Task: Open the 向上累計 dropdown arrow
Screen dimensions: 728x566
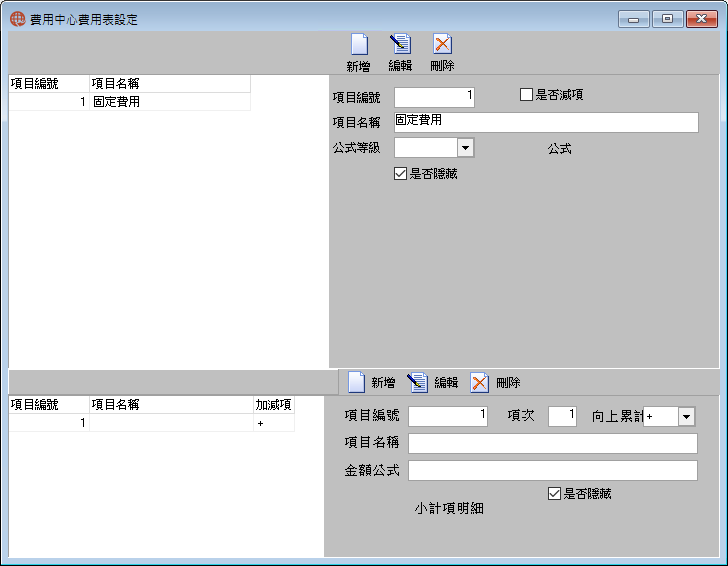Action: point(686,416)
